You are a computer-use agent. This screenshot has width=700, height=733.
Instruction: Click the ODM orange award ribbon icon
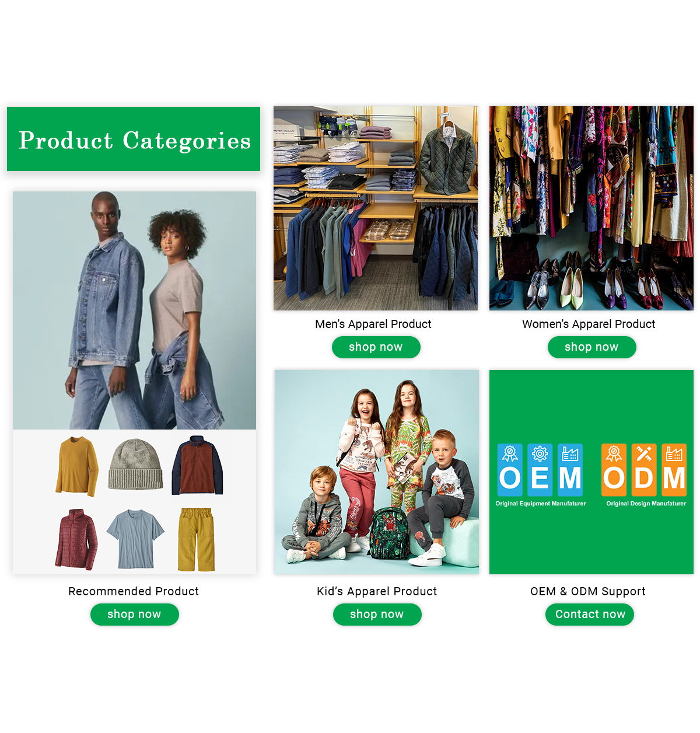(x=614, y=453)
